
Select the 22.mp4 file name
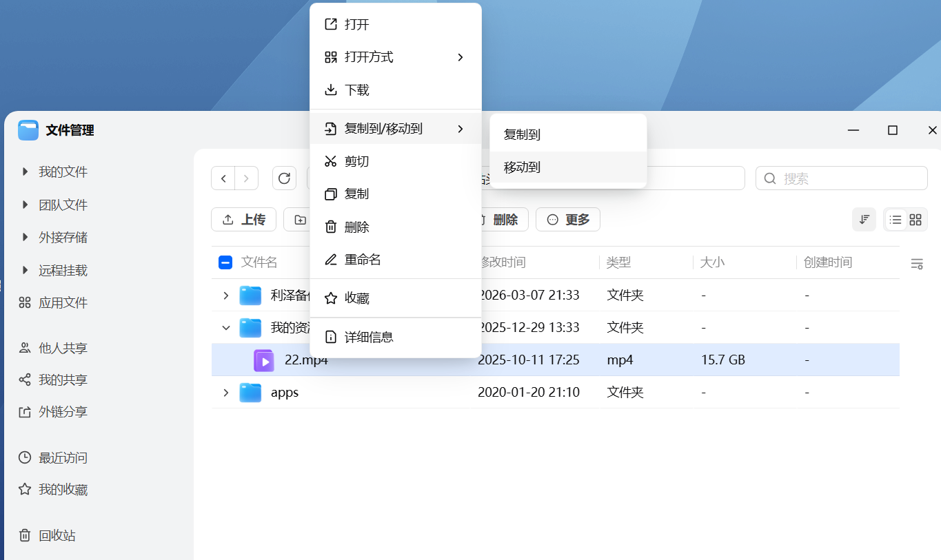pyautogui.click(x=306, y=360)
